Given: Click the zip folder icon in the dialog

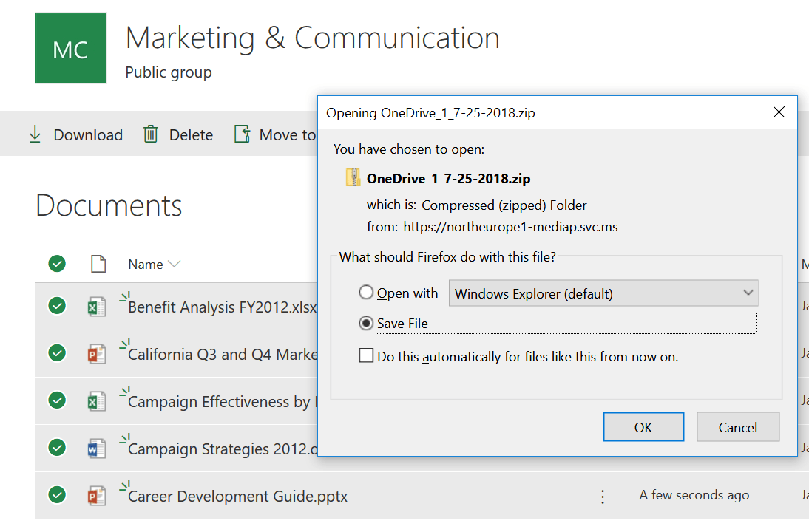Looking at the screenshot, I should point(353,178).
